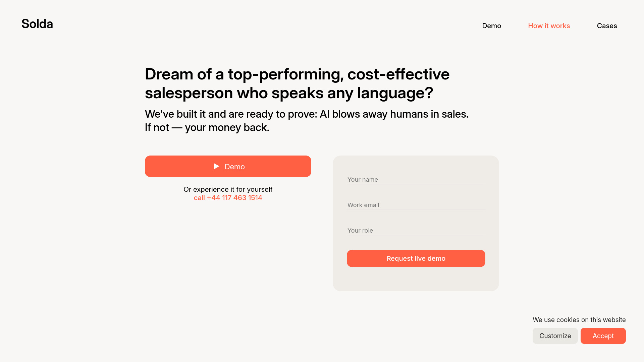Toggle the Customize cookie preferences
This screenshot has height=362, width=644.
tap(555, 336)
